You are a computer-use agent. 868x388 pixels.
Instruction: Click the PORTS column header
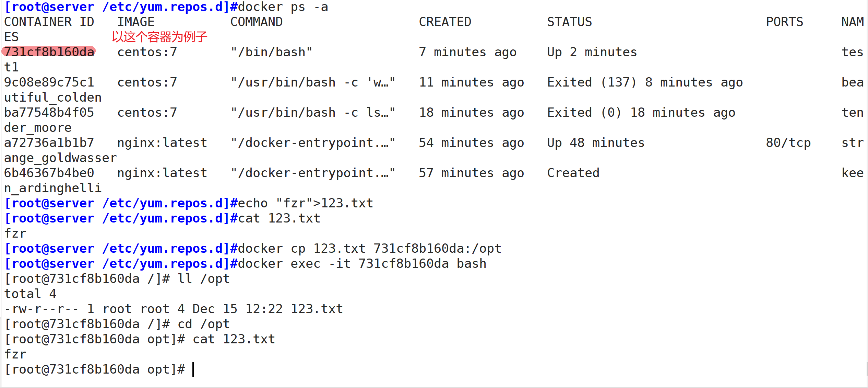(784, 22)
